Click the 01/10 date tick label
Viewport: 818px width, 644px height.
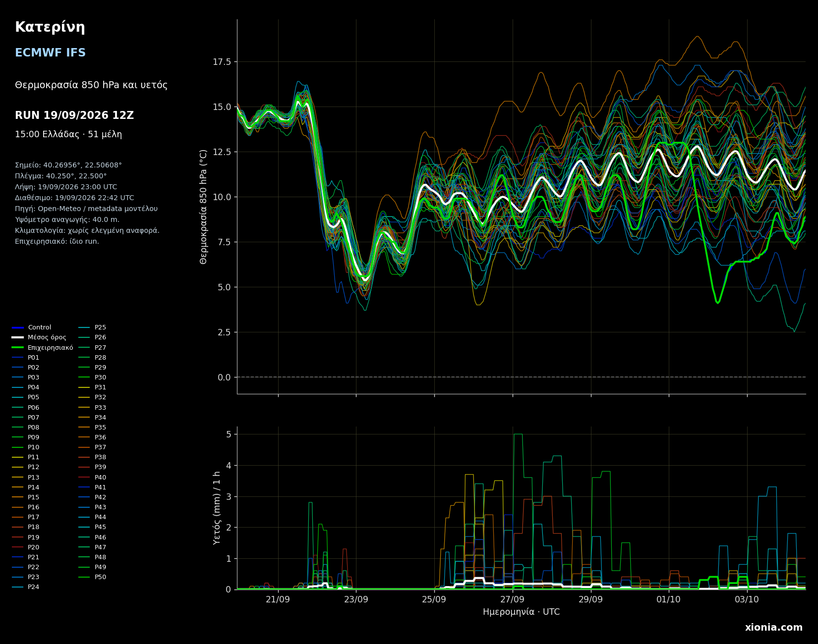pos(668,599)
